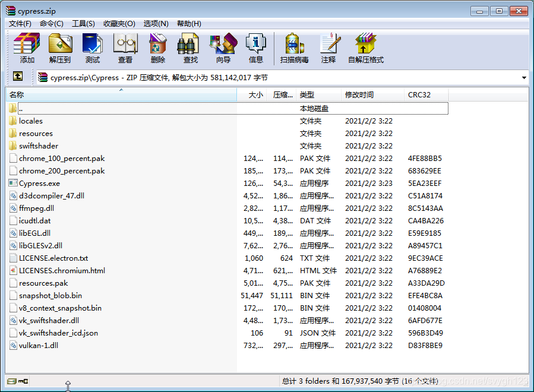Screen dimensions: 534x392
Task: Click the 2021/2/2 3:23 modified time
Action: click(369, 183)
